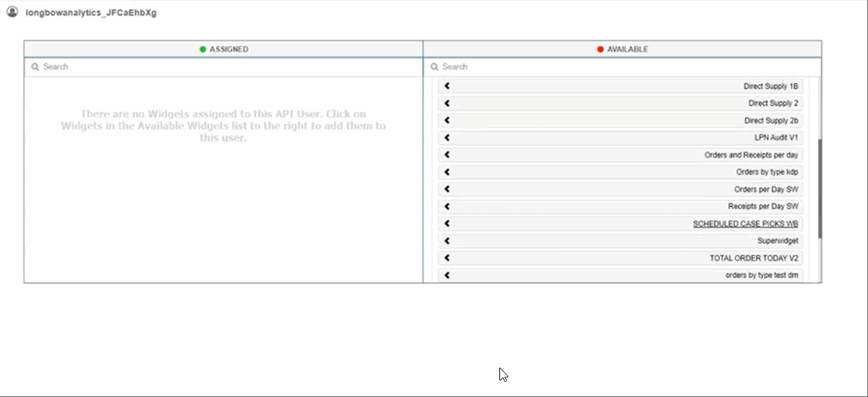This screenshot has width=868, height=397.
Task: Add the Superwidget widget
Action: [620, 241]
